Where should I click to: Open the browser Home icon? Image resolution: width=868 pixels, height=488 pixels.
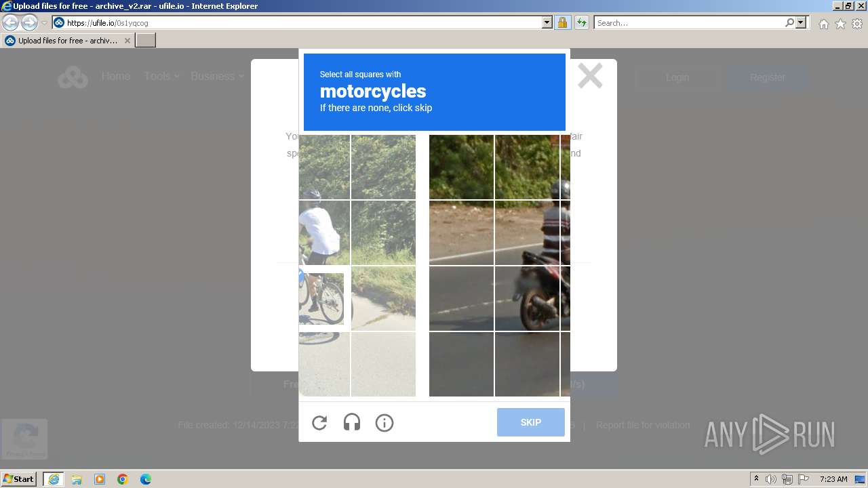(x=823, y=24)
